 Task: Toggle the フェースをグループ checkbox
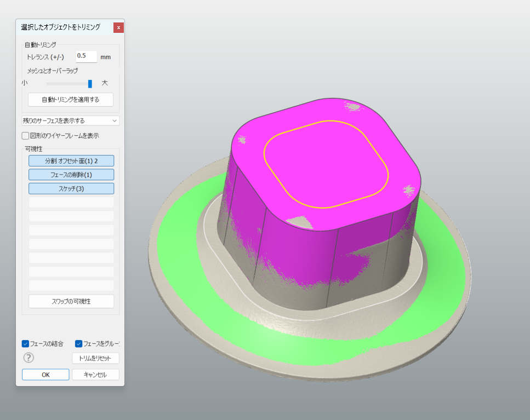point(78,344)
